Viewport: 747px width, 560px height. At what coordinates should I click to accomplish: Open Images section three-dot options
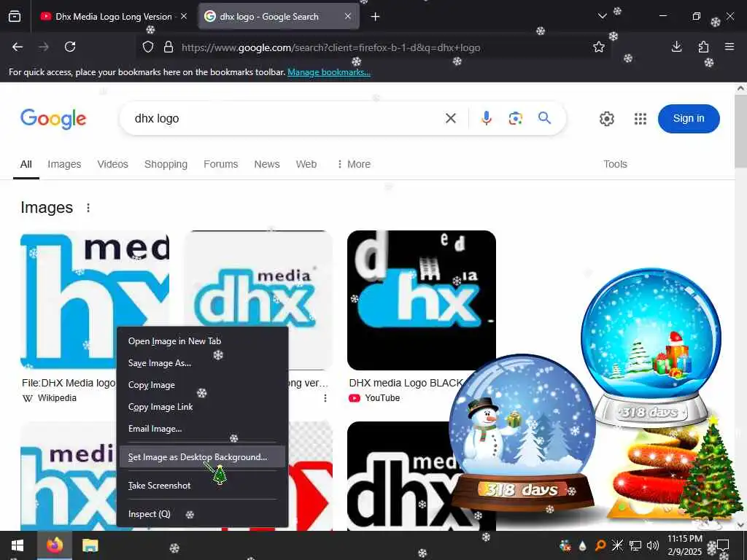point(88,208)
